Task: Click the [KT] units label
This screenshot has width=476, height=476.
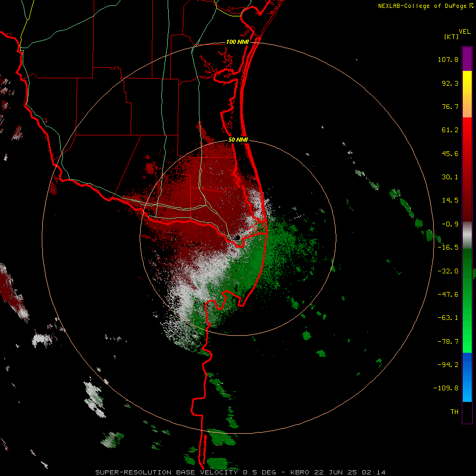Action: 451,36
